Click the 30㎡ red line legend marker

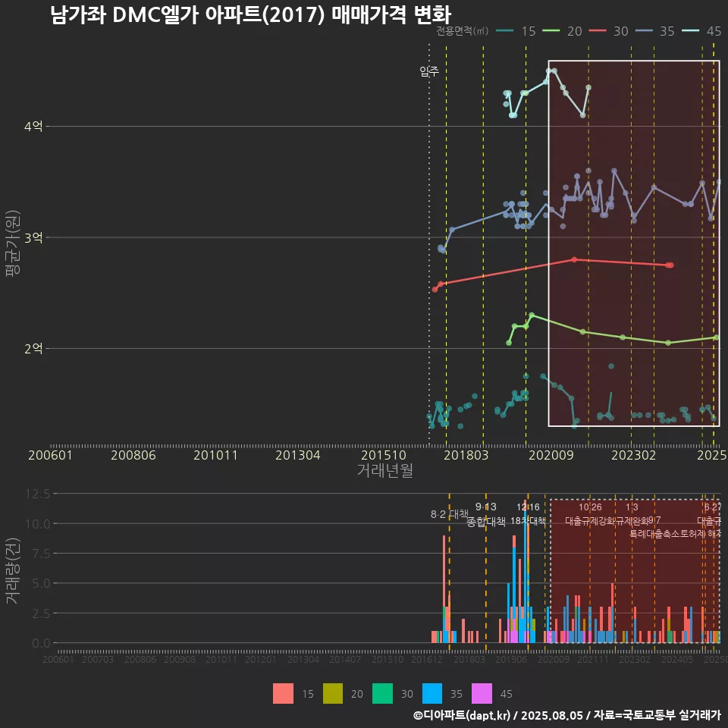point(598,31)
